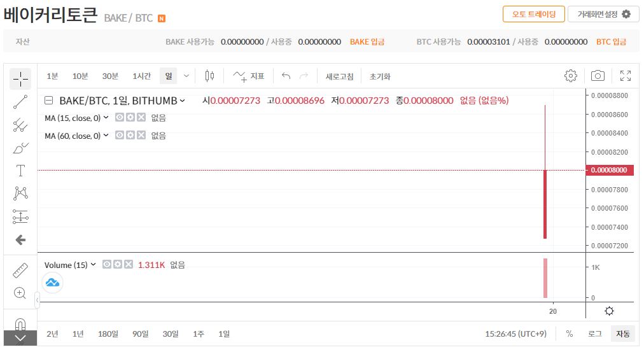Viewport: 644px width, 352px height.
Task: Select the brush drawing tool
Action: (20, 148)
